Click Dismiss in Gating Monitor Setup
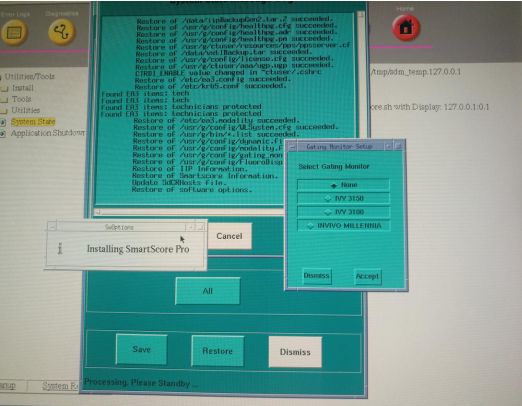Viewport: 522px width, 406px height. click(x=317, y=276)
